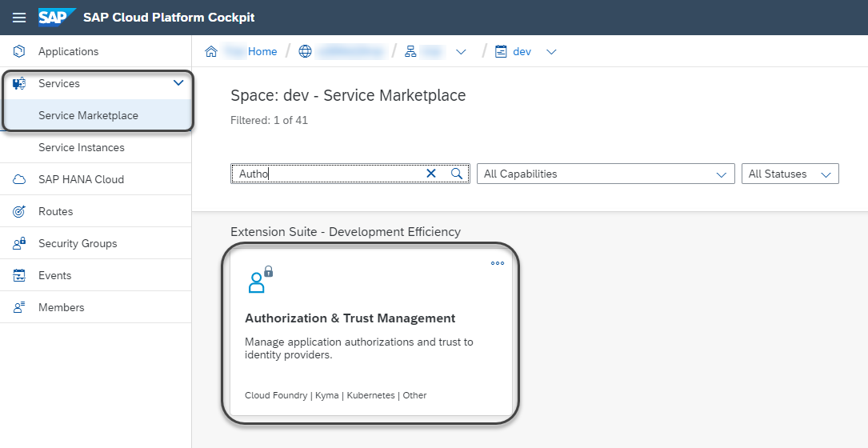Click the magnifier search icon

(457, 174)
